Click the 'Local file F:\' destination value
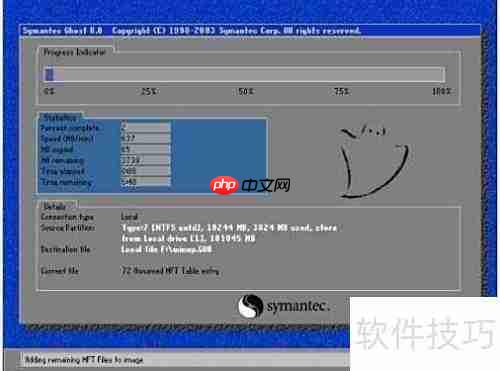This screenshot has width=500, height=371. [166, 249]
